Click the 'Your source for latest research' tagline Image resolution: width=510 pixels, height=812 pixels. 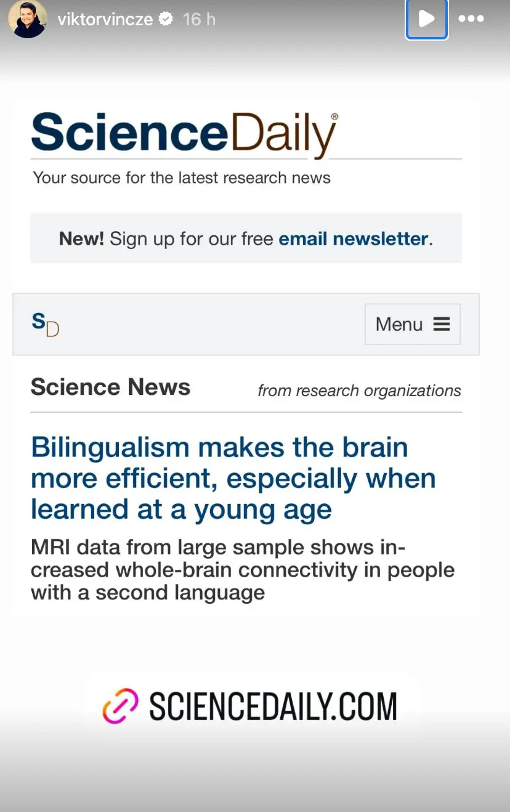pyautogui.click(x=182, y=178)
